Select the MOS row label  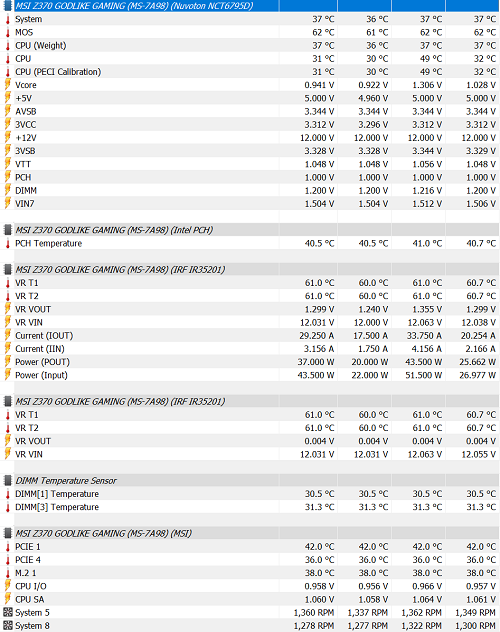coord(24,32)
